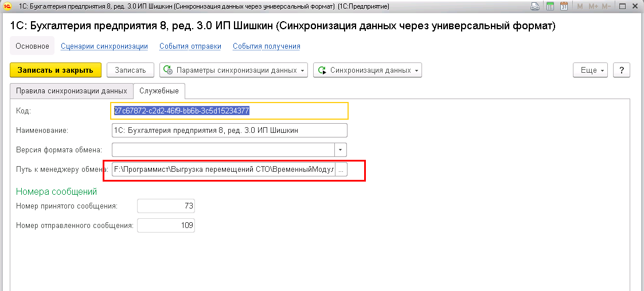Open the Версия формата обмена dropdown arrow
Viewport: 644px width, 291px height.
tap(341, 150)
